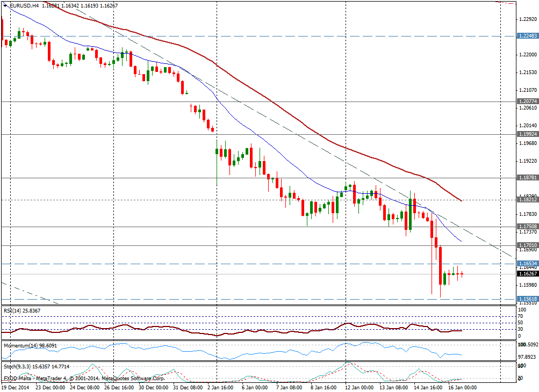Click the RSI(14) indicator label

coord(21,310)
